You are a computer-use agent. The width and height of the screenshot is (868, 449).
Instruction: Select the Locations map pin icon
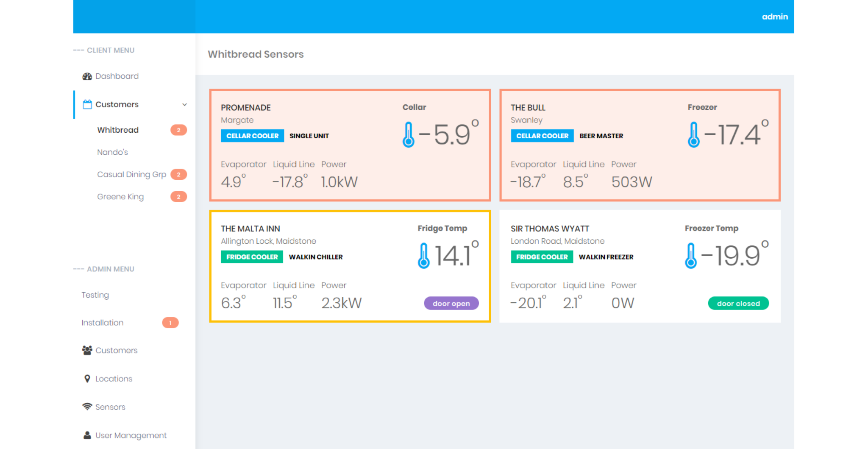(88, 378)
